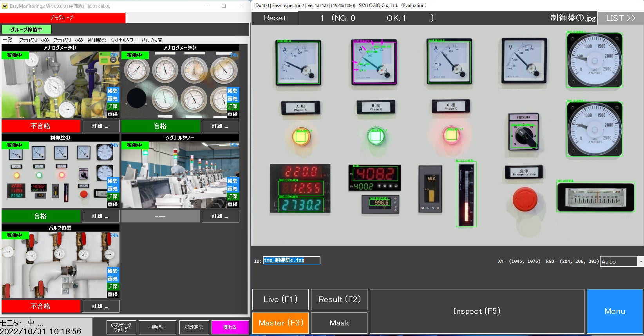The height and width of the screenshot is (336, 644).
Task: Expand the LIST >> panel
Action: 620,18
